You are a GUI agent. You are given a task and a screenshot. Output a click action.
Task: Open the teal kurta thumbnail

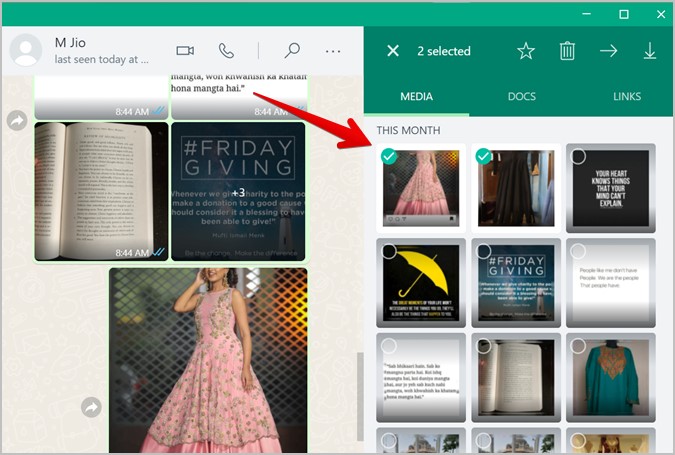pos(611,377)
